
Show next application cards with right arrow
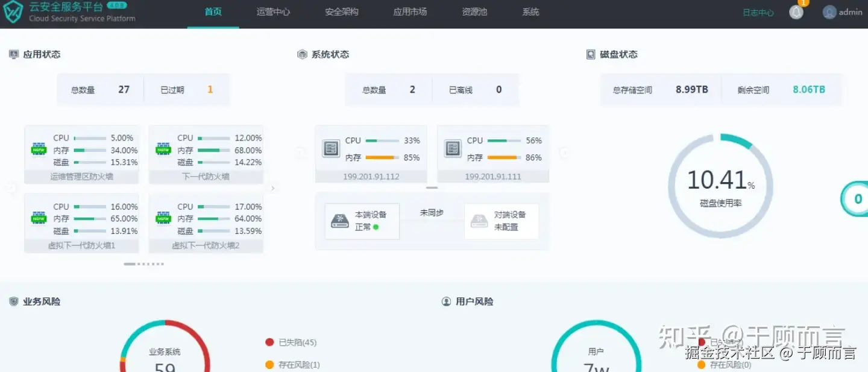coord(272,188)
